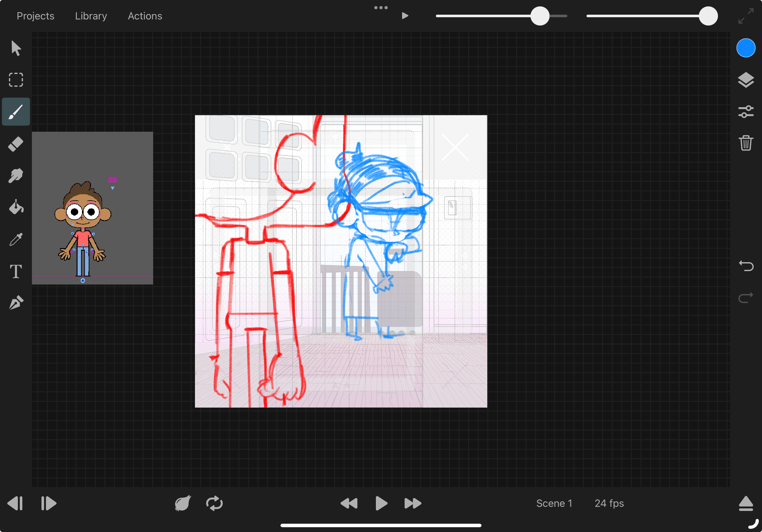Undo the last brush stroke
Screen dimensions: 762x532
[x=746, y=266]
